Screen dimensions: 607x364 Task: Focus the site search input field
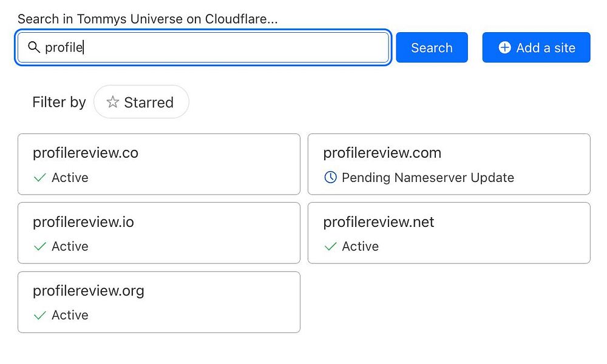pos(212,47)
